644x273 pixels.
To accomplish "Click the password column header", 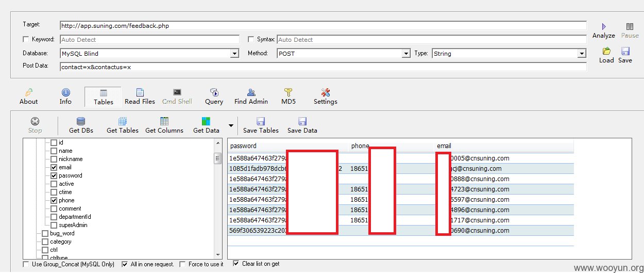I will [x=288, y=146].
